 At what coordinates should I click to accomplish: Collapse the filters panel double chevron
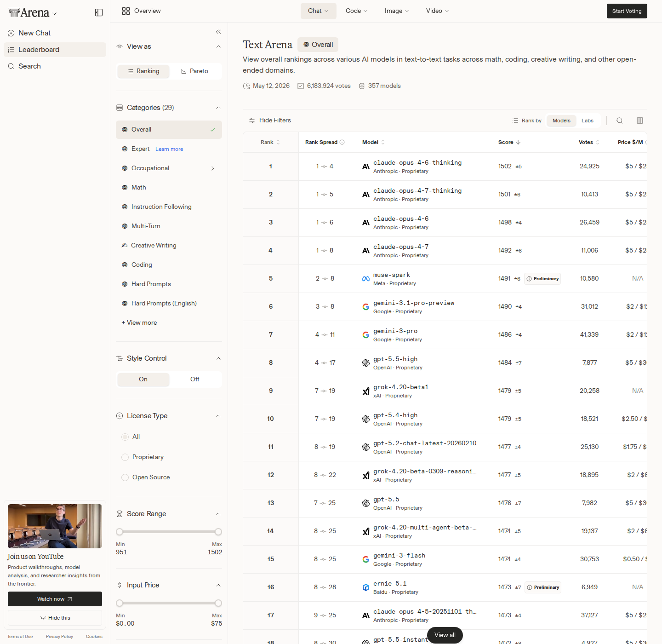point(218,32)
